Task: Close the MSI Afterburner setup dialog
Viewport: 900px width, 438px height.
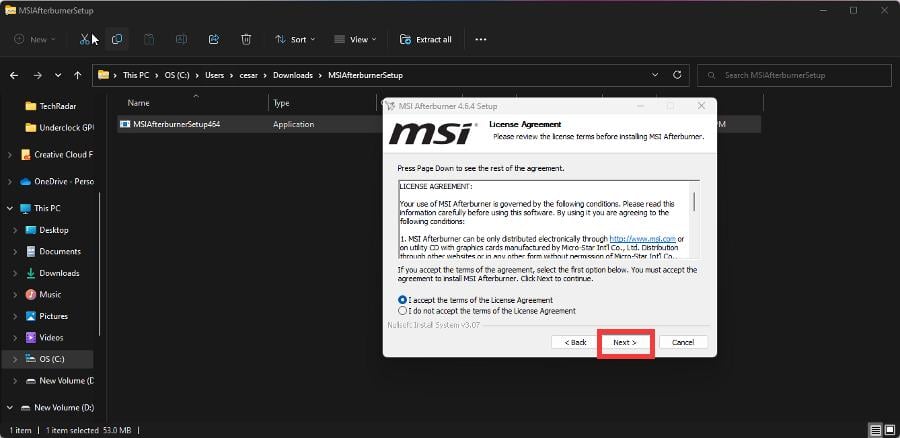Action: pos(701,106)
